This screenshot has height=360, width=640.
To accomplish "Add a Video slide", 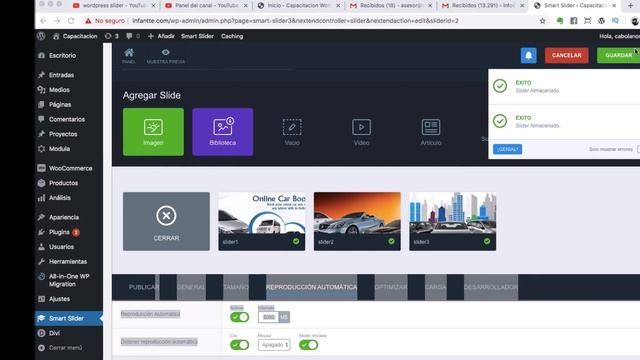I will click(x=362, y=132).
